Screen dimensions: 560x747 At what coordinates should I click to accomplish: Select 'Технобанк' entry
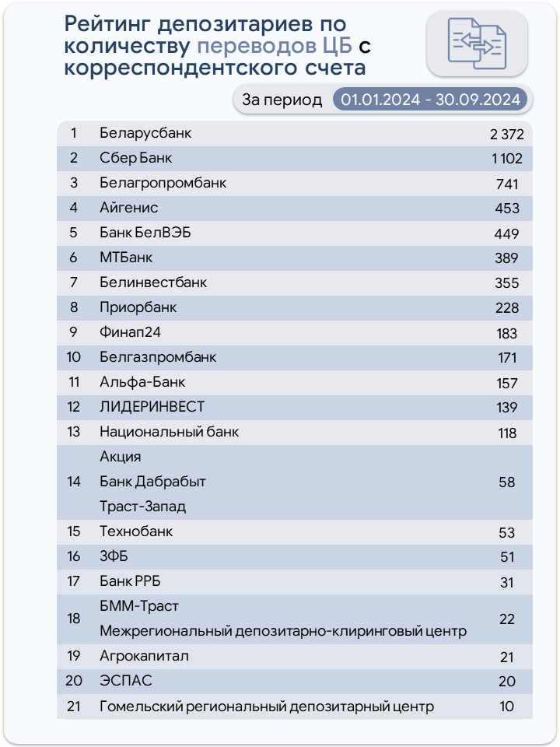coord(136,531)
